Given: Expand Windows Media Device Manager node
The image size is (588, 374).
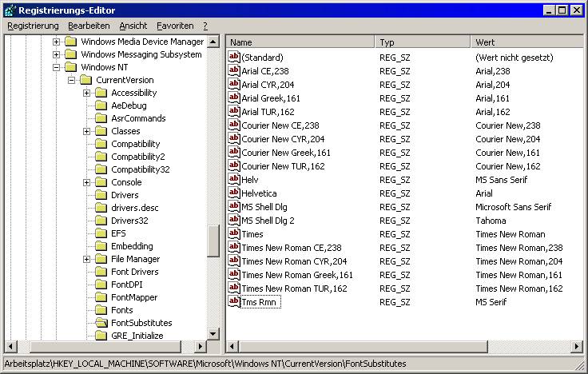Looking at the screenshot, I should click(56, 42).
